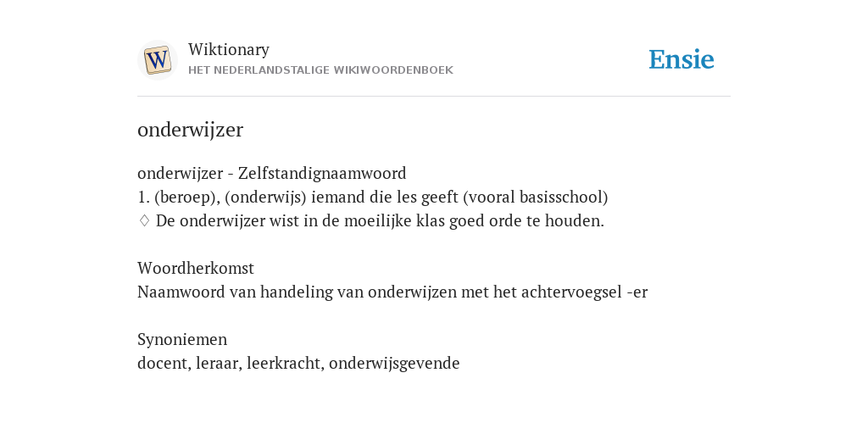Viewport: 868px width, 434px height.
Task: Click the 'Woordherkomst' section heading
Action: 196,269
